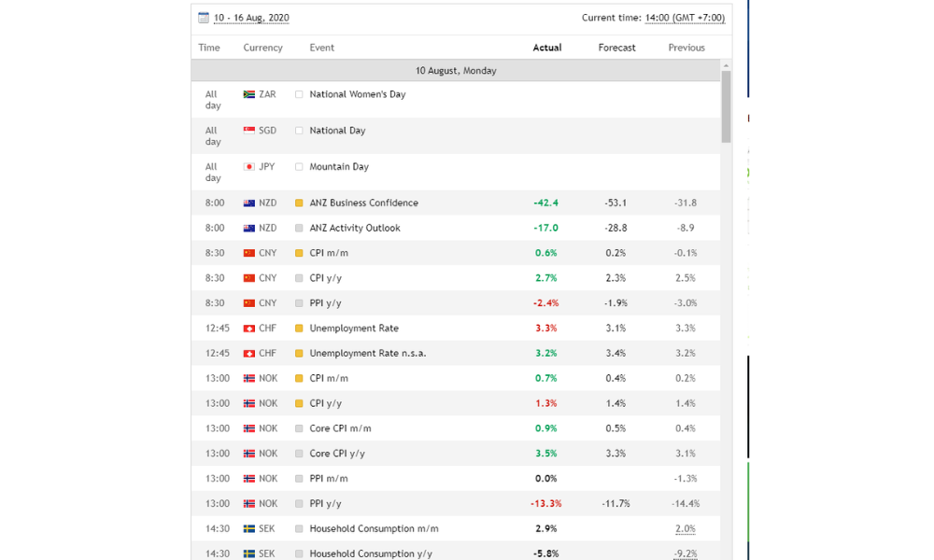Click the Sweden flag in the Household Consumption m/m row
The height and width of the screenshot is (560, 934).
pos(249,529)
